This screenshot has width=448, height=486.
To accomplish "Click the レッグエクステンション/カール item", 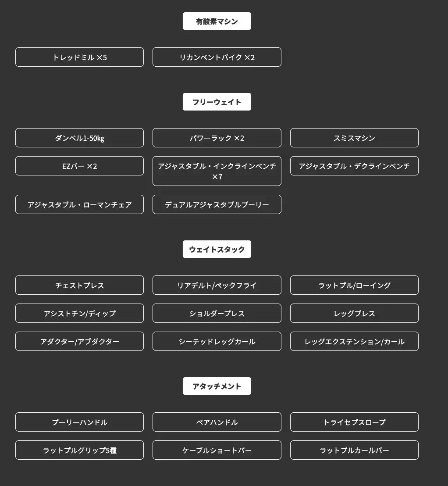I will 354,341.
